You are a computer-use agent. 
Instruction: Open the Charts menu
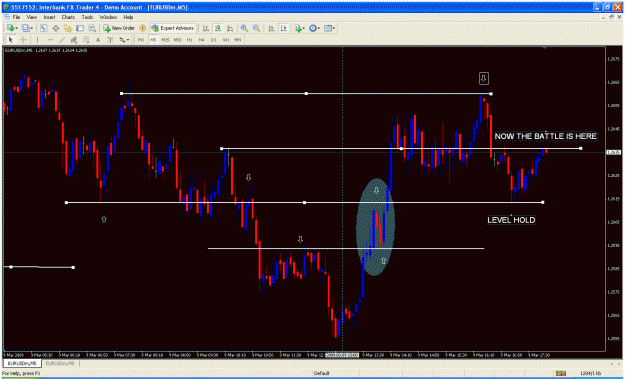click(x=68, y=17)
